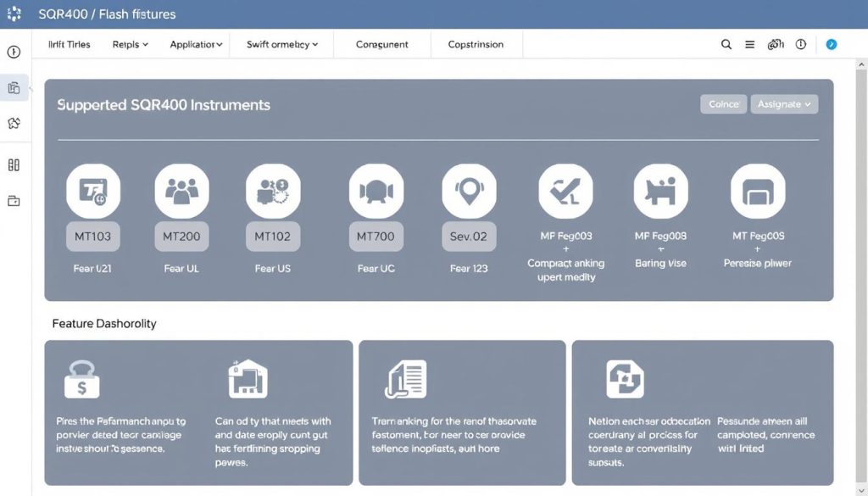Click the MT700 badge label

(376, 236)
